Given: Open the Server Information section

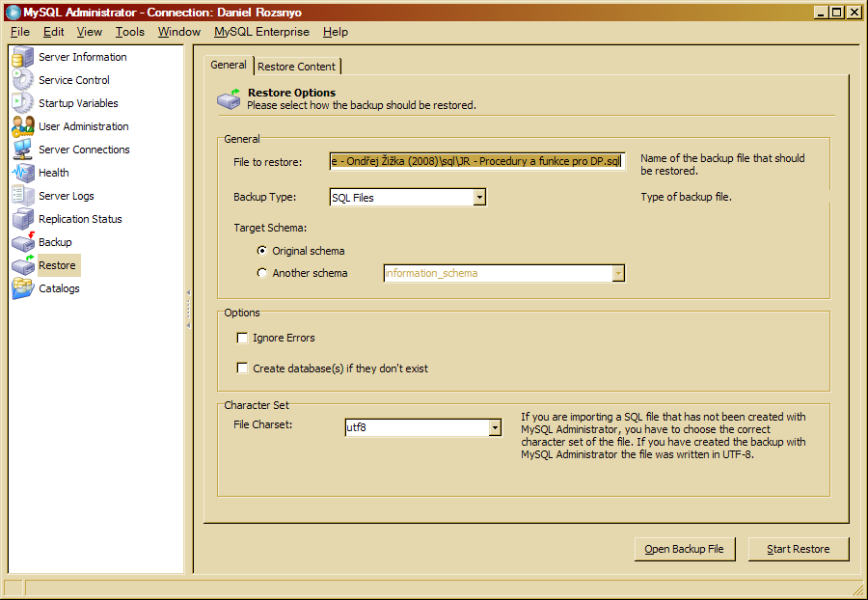Looking at the screenshot, I should [x=83, y=57].
